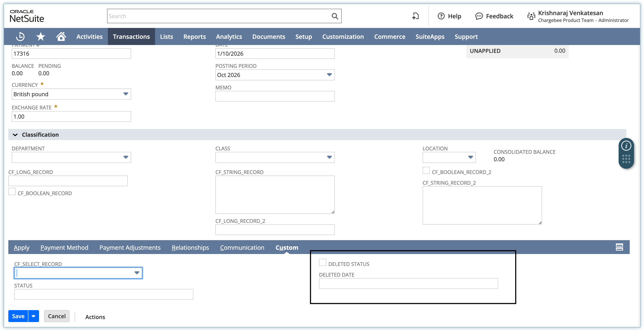Screen dimensions: 644x331
Task: Click the CF_STRING_RECORD_2 text area
Action: pos(482,205)
